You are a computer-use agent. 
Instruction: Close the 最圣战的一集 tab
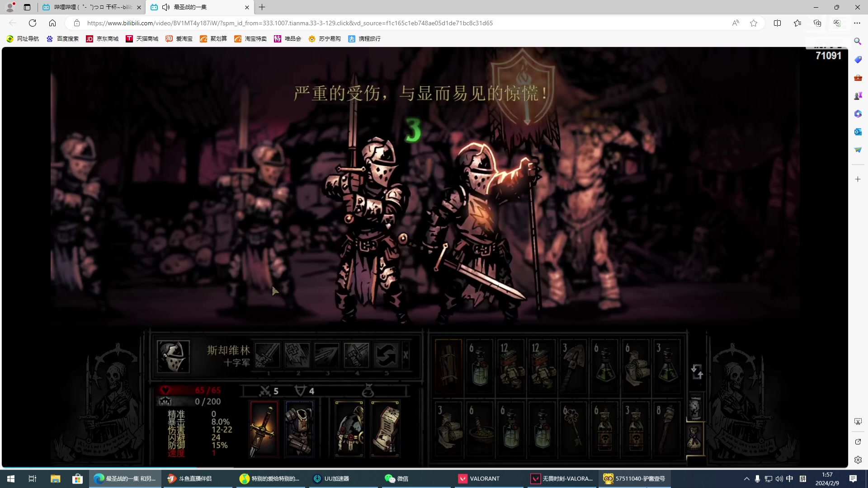click(247, 7)
